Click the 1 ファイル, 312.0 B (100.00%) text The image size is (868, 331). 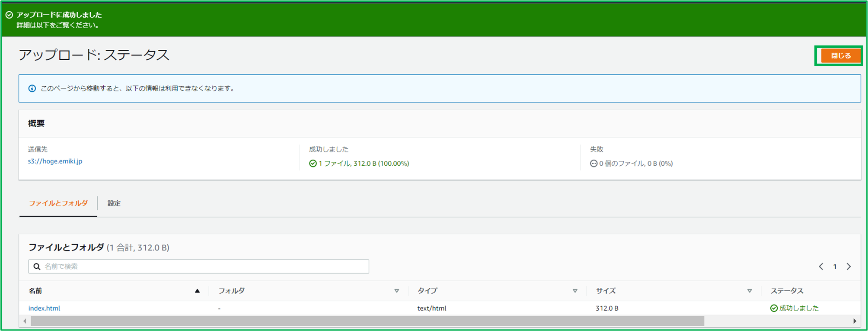point(364,164)
